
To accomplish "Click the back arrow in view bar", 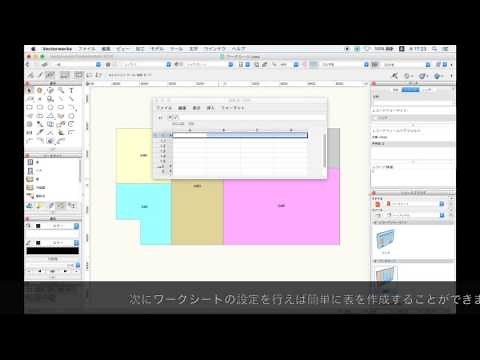I will tap(28, 65).
